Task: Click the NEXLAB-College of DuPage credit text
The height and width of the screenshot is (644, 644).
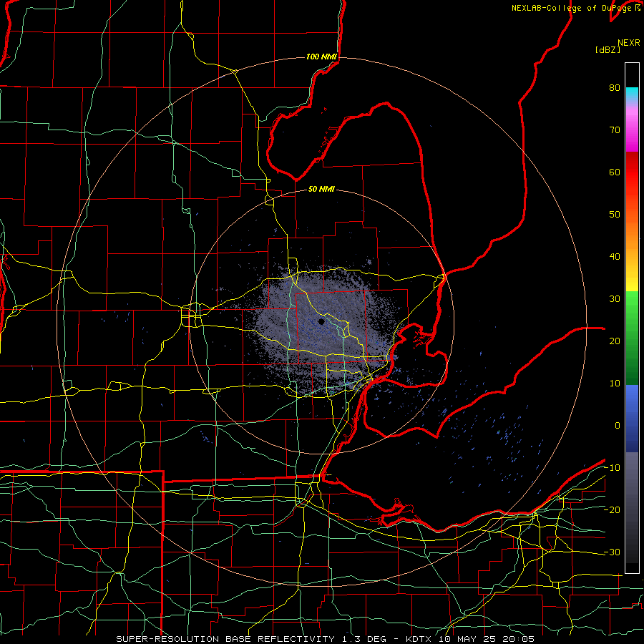Action: point(573,8)
